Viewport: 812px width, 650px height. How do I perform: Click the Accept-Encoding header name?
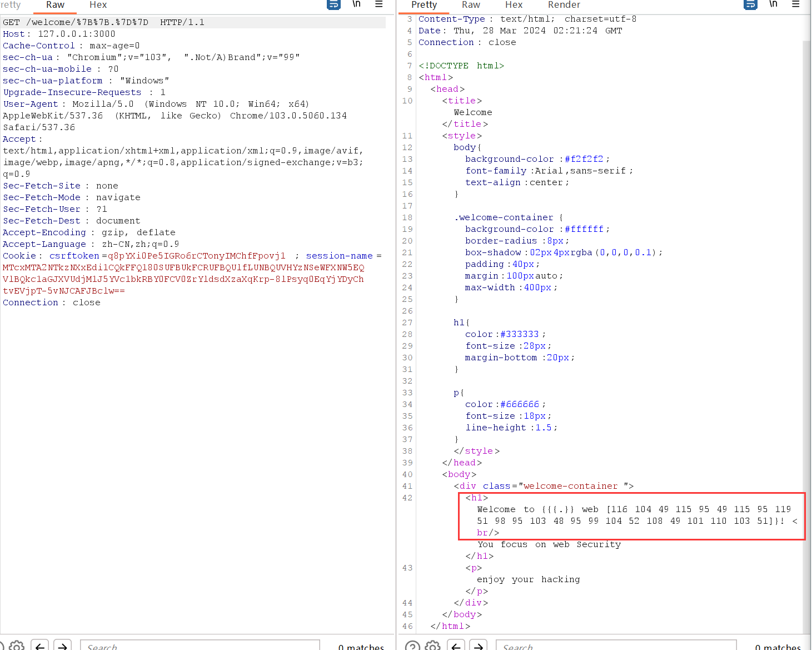(44, 232)
